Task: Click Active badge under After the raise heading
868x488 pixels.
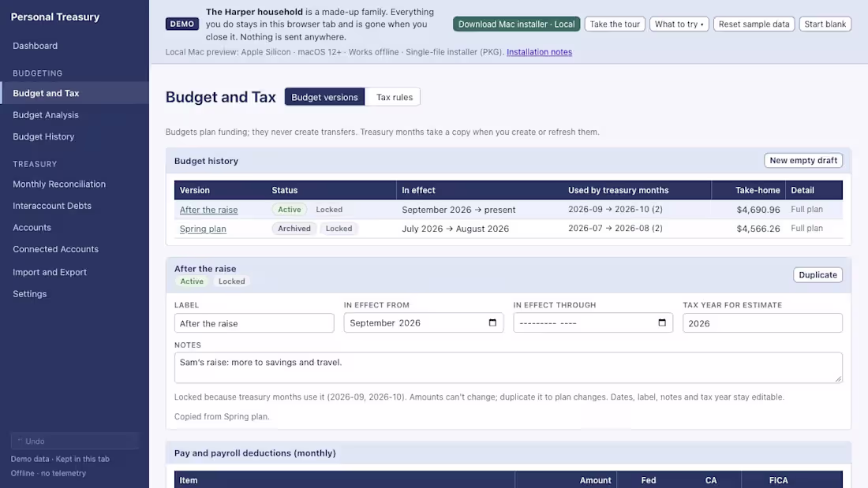Action: point(192,281)
